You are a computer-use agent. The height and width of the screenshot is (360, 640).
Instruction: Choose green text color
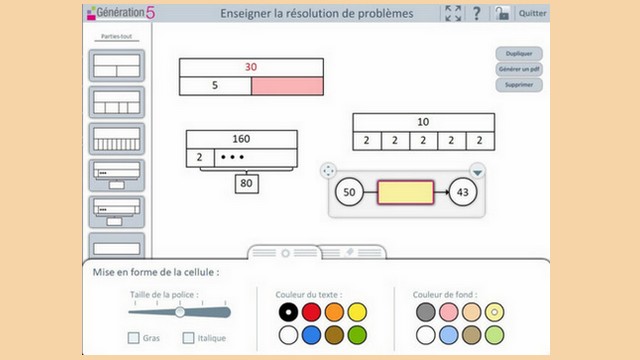[357, 335]
